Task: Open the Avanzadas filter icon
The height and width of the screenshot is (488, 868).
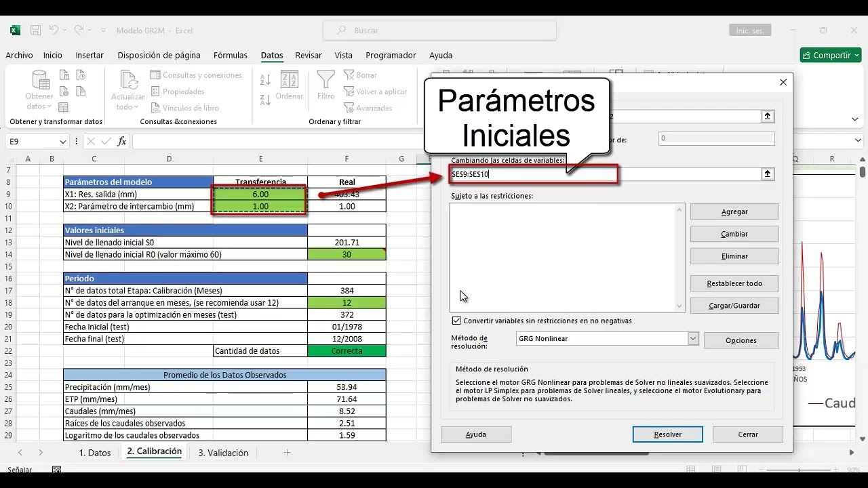Action: (x=349, y=108)
